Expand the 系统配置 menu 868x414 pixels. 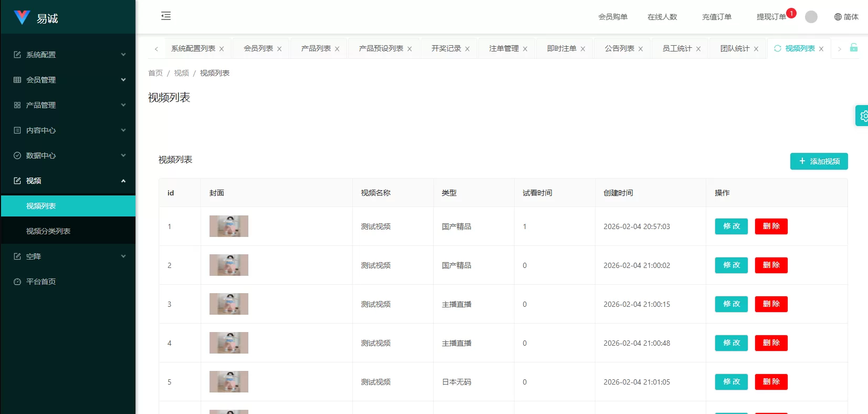pos(68,55)
